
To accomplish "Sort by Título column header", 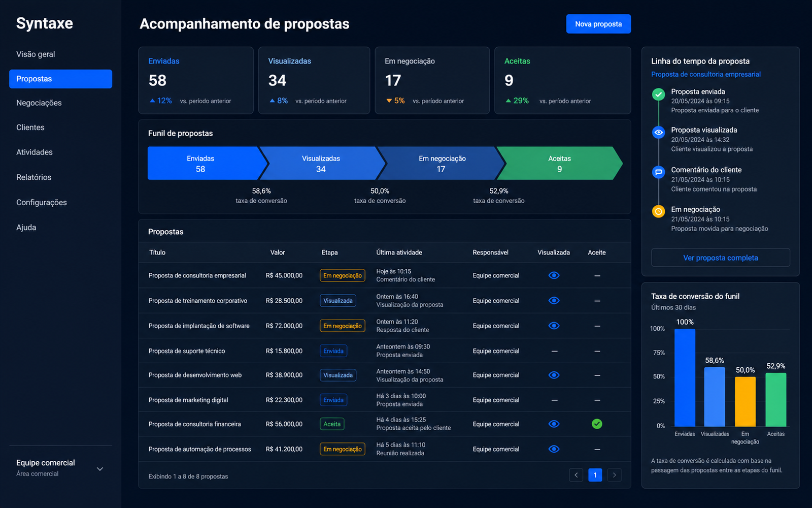I will pyautogui.click(x=157, y=252).
